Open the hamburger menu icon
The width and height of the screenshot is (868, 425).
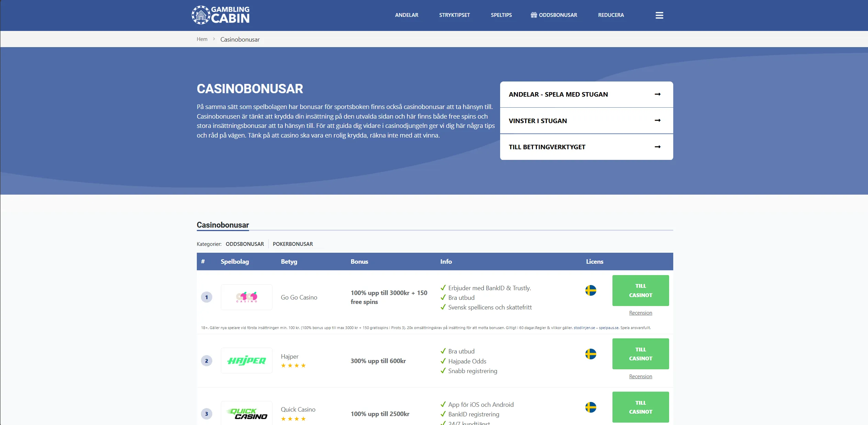coord(659,15)
